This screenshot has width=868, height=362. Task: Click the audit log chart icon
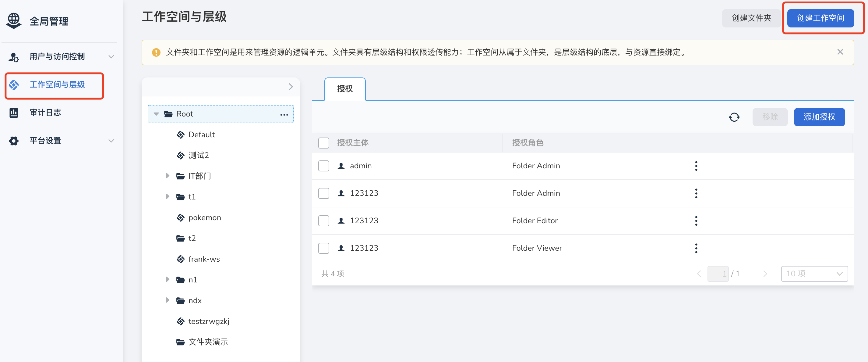pos(13,113)
